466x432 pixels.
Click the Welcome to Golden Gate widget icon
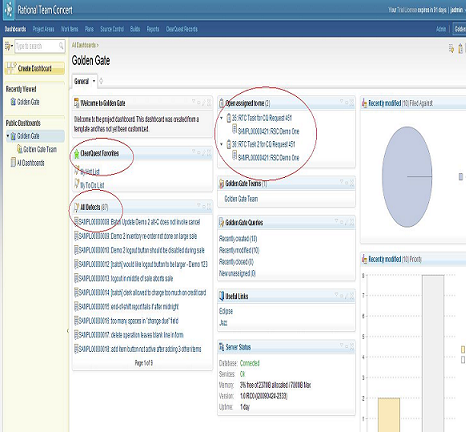pos(76,103)
